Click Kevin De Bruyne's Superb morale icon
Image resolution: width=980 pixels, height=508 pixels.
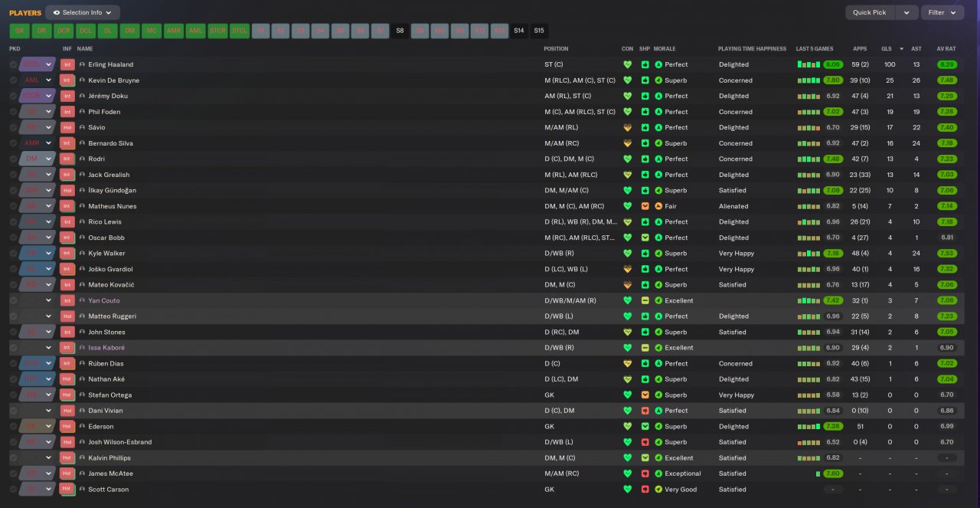point(658,80)
